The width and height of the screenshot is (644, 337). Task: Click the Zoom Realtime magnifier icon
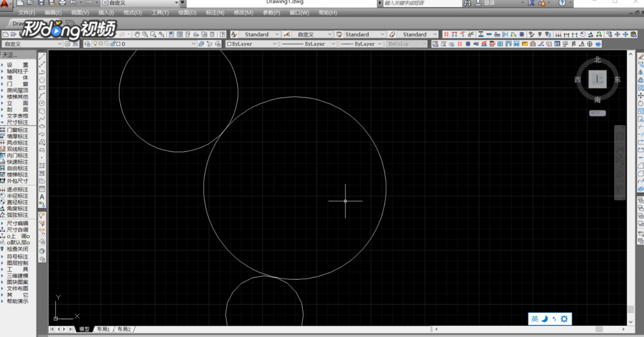point(145,34)
